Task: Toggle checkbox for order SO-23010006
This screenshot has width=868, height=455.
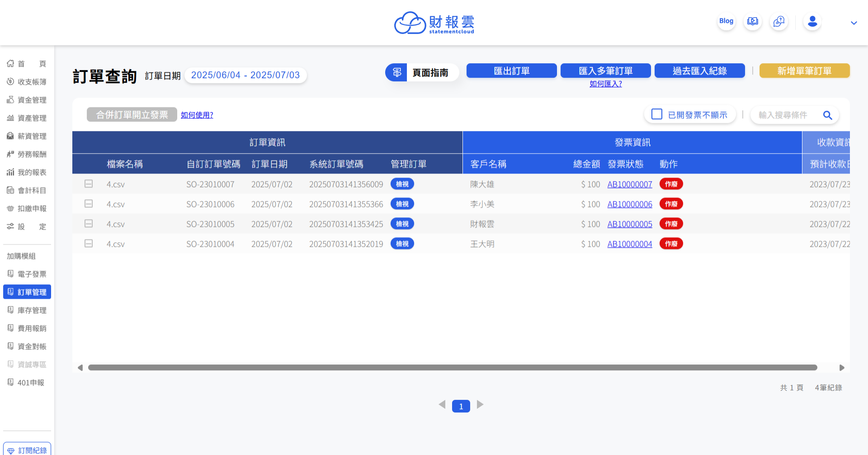Action: click(89, 204)
